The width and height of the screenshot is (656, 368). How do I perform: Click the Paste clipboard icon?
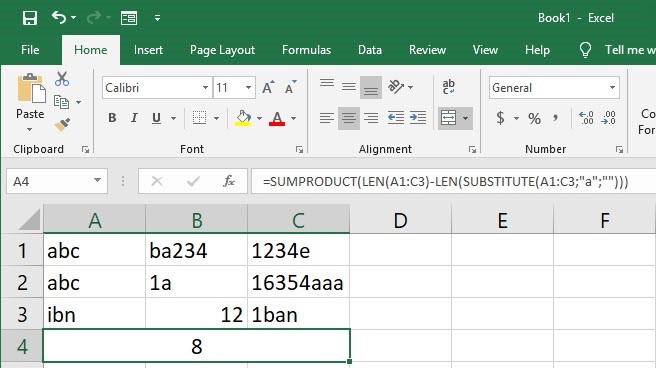pyautogui.click(x=31, y=88)
